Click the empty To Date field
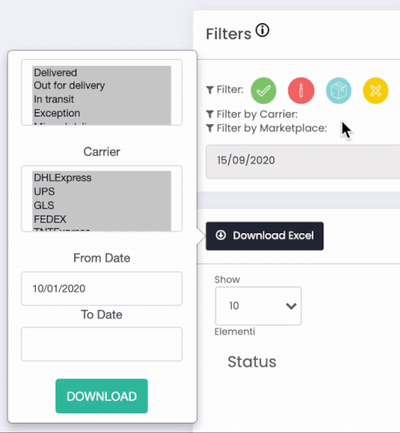This screenshot has height=433, width=400. pyautogui.click(x=102, y=344)
